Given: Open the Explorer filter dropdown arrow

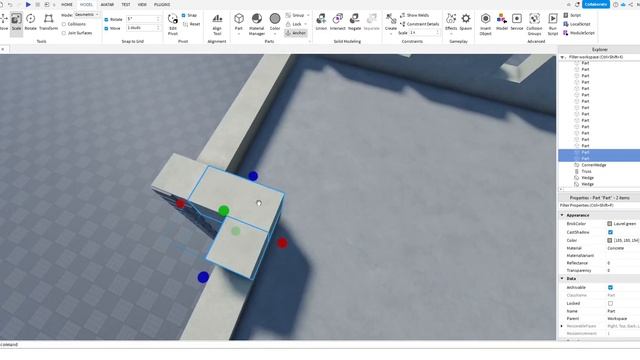Looking at the screenshot, I should tap(563, 57).
